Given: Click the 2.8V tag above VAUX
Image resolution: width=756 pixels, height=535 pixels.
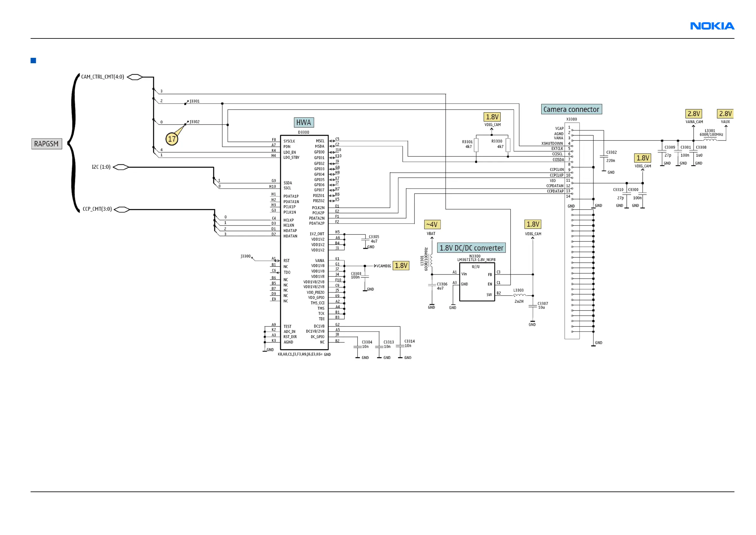Looking at the screenshot, I should click(x=725, y=114).
